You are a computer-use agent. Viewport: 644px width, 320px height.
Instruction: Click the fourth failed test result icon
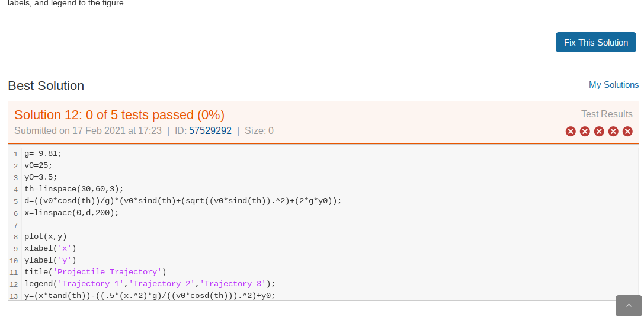[x=613, y=131]
